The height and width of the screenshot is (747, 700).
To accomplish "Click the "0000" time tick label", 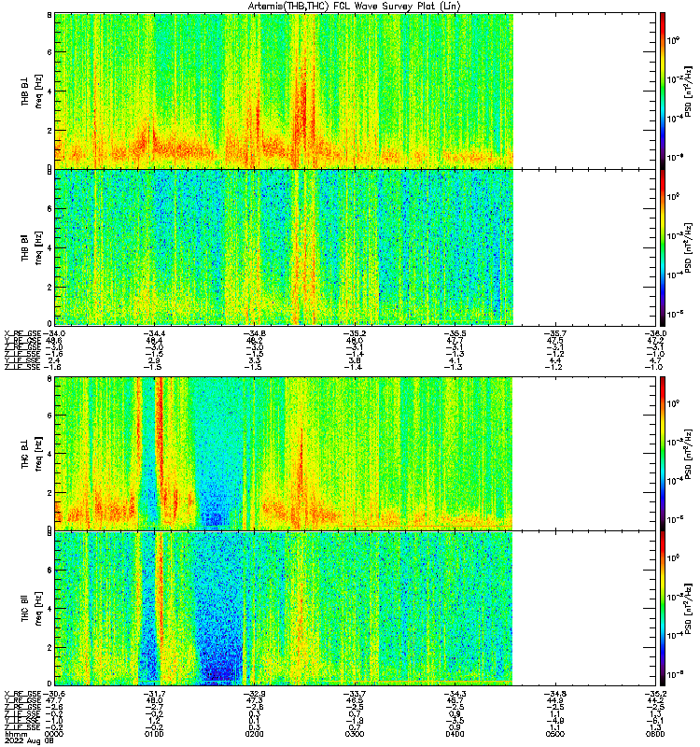I will tap(54, 734).
